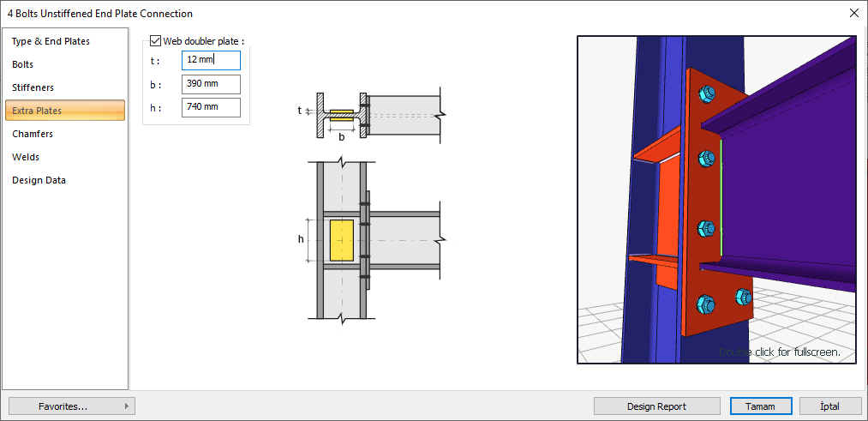Viewport: 868px width, 421px height.
Task: Click the top section view diagram
Action: (x=371, y=116)
